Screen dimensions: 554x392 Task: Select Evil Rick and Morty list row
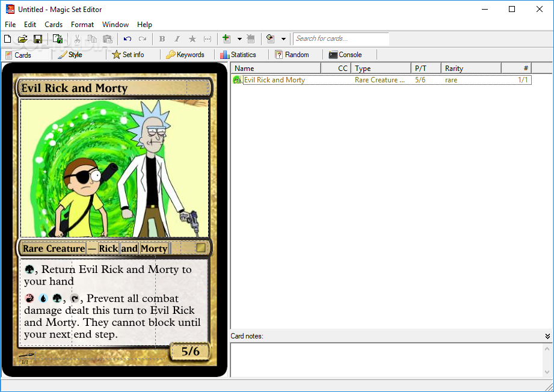click(381, 80)
